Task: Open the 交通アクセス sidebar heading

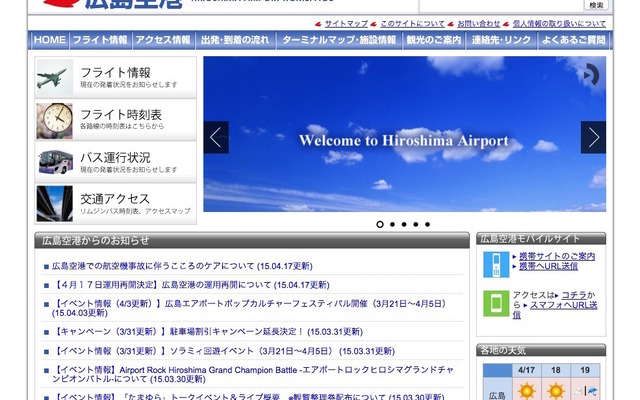Action: tap(115, 199)
